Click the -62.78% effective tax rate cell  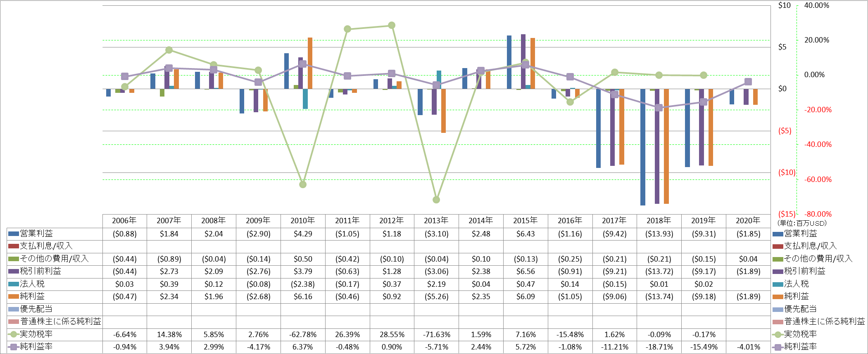[303, 335]
